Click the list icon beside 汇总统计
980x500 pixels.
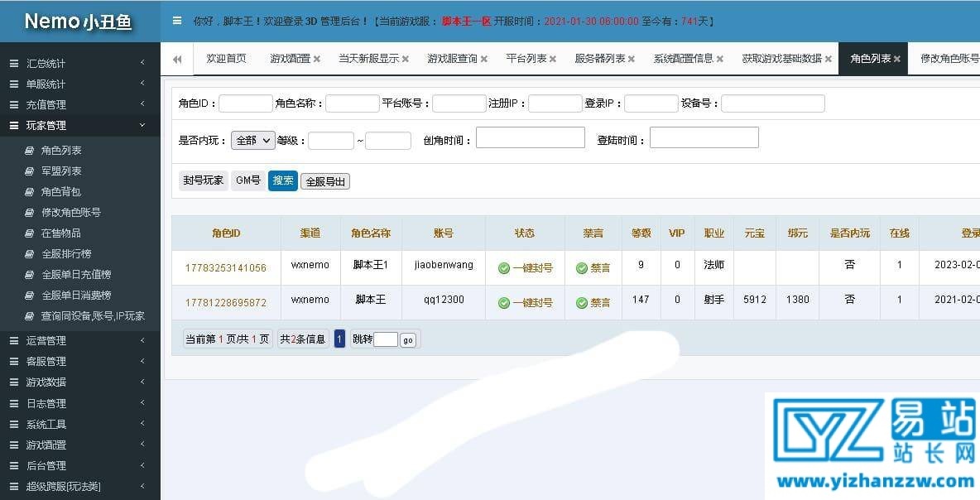coord(14,63)
